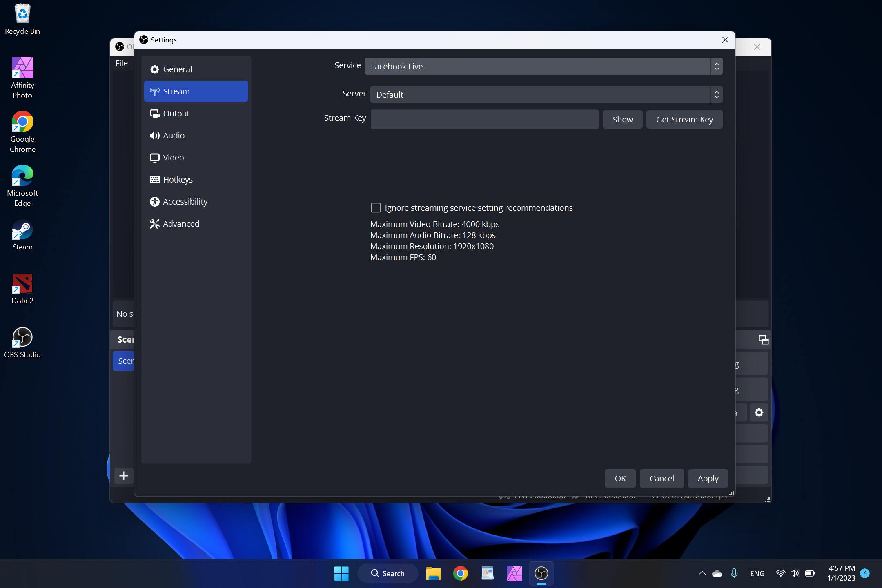This screenshot has width=882, height=588.
Task: Select the Dota 2 desktop shortcut
Action: (x=22, y=289)
